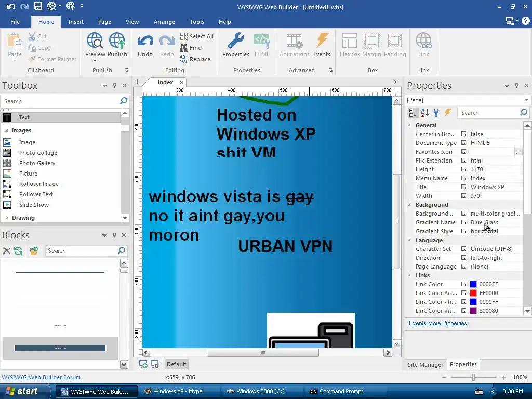Click the folder icon in Blocks panel
This screenshot has height=399, width=532.
coord(33,251)
